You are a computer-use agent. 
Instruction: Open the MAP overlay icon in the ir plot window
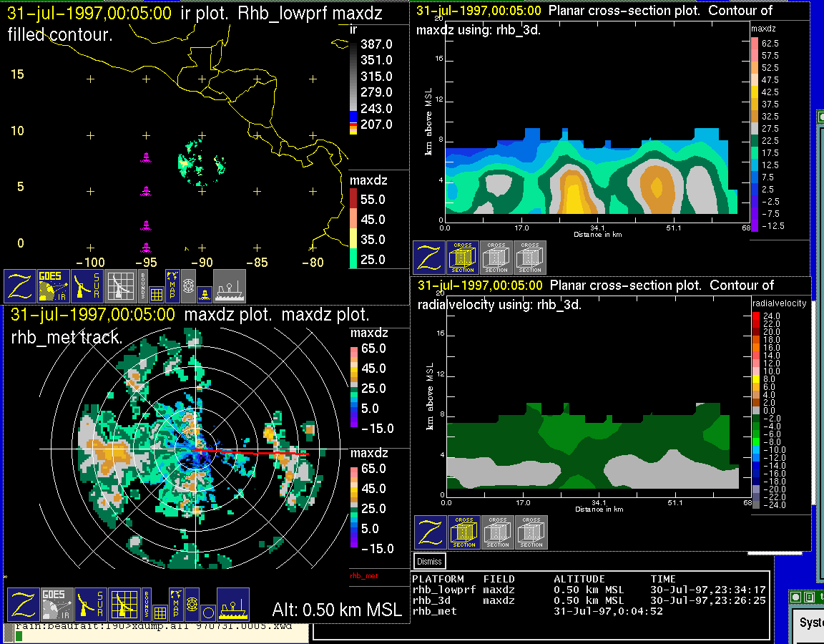(172, 286)
